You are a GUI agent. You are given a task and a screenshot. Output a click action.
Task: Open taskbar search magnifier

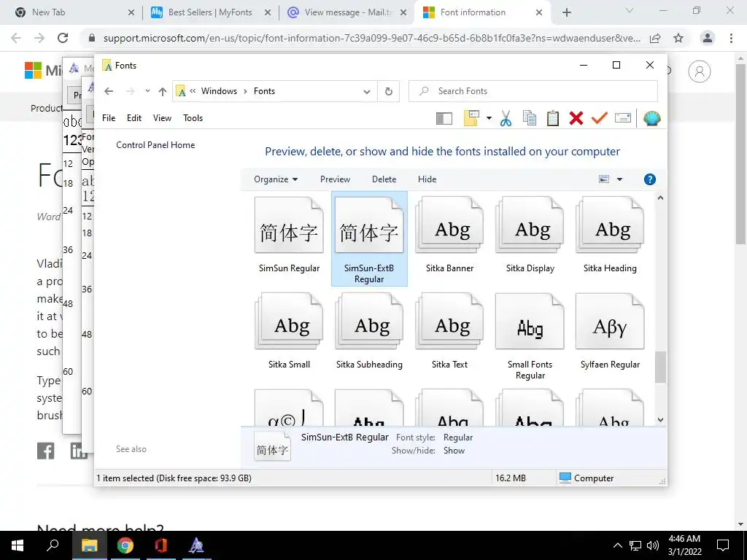53,545
